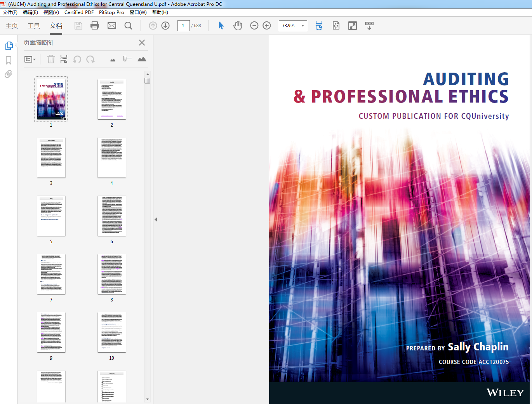Open Certified PDF menu
The width and height of the screenshot is (532, 404).
(x=79, y=12)
